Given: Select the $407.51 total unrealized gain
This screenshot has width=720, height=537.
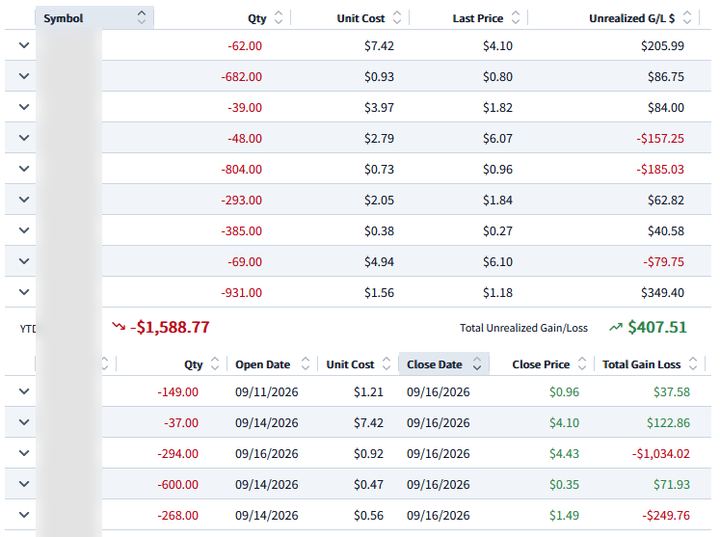Looking at the screenshot, I should 657,327.
